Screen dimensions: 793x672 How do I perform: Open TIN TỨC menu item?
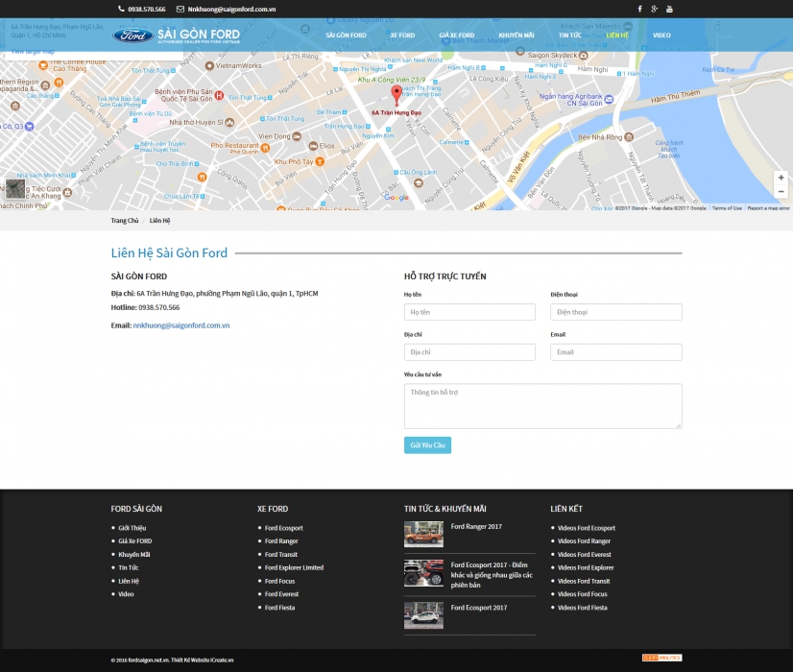point(570,36)
